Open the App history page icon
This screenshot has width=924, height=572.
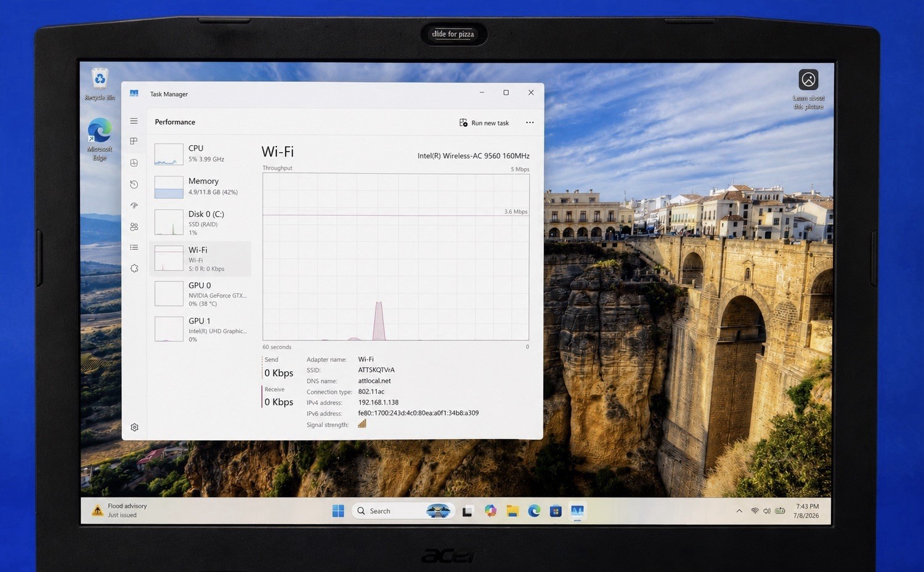coord(134,184)
